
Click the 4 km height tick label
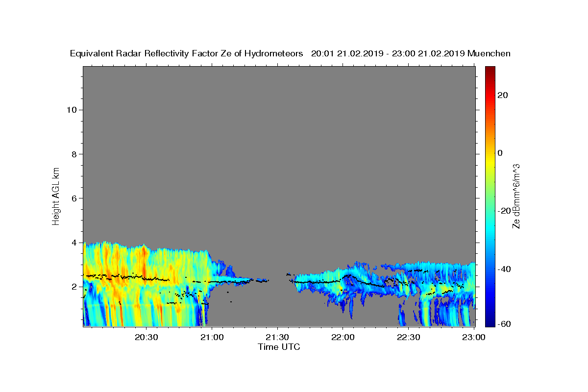(74, 243)
